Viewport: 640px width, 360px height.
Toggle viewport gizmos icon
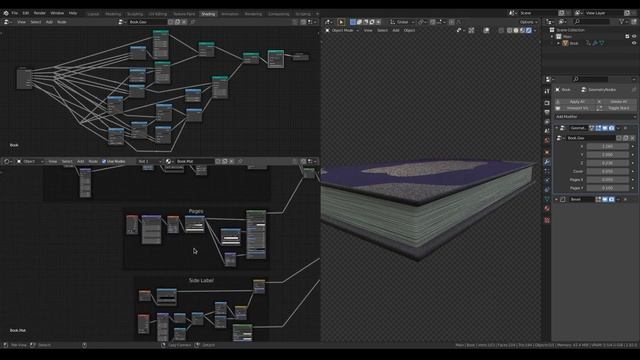point(471,30)
